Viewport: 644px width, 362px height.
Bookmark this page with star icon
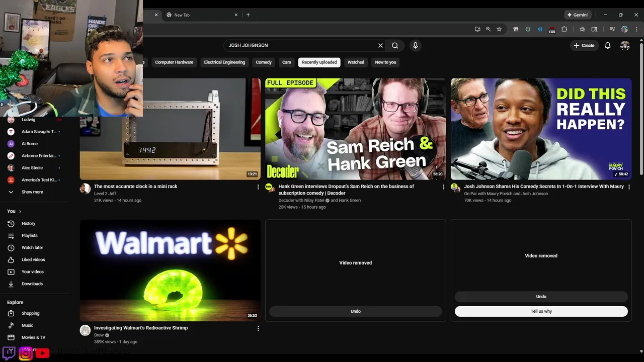coord(499,29)
